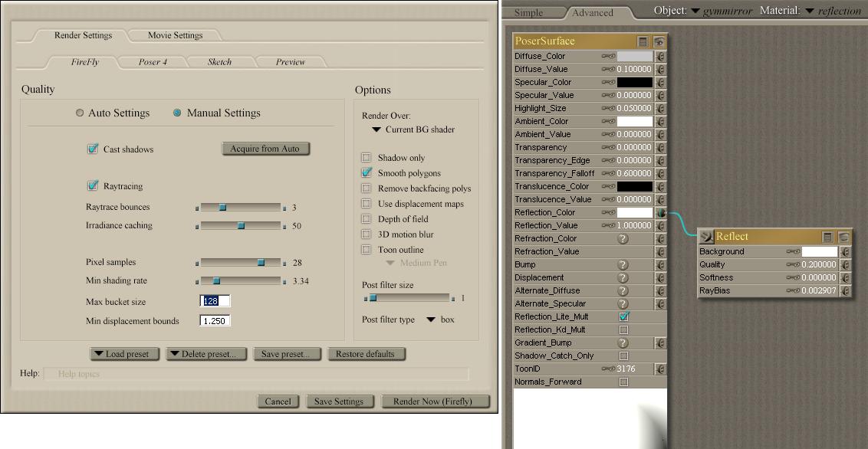
Task: Select the Preview renderer tab
Action: point(291,62)
